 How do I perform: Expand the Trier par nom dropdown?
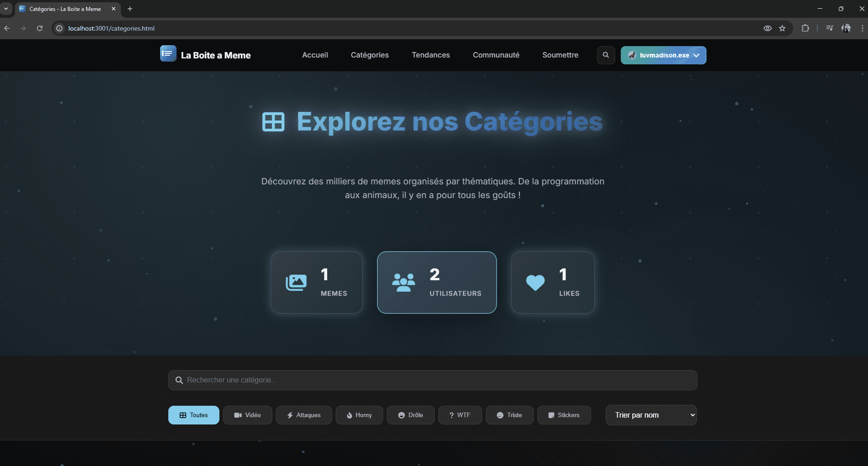point(651,415)
